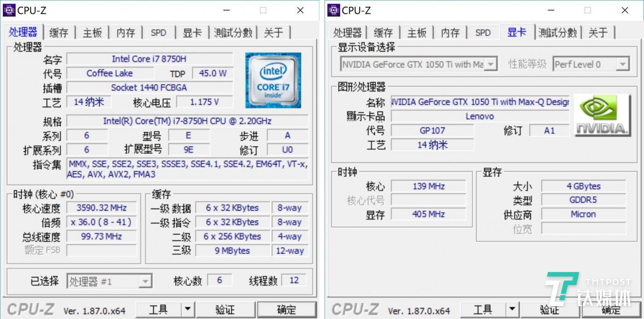Click the bus speed value '99.73 MHz'
The height and width of the screenshot is (319, 644).
point(102,237)
